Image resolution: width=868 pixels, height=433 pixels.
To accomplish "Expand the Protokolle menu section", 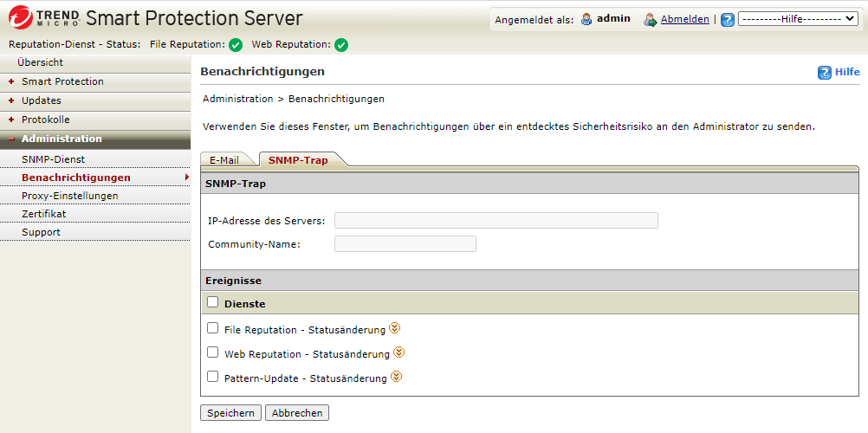I will [46, 120].
